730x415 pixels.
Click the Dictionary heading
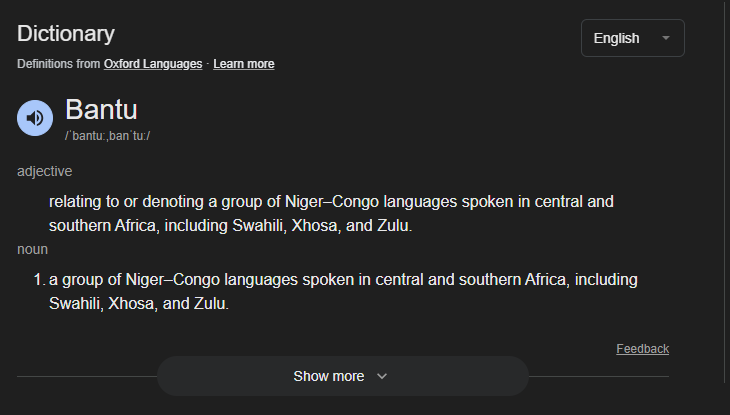coord(66,33)
